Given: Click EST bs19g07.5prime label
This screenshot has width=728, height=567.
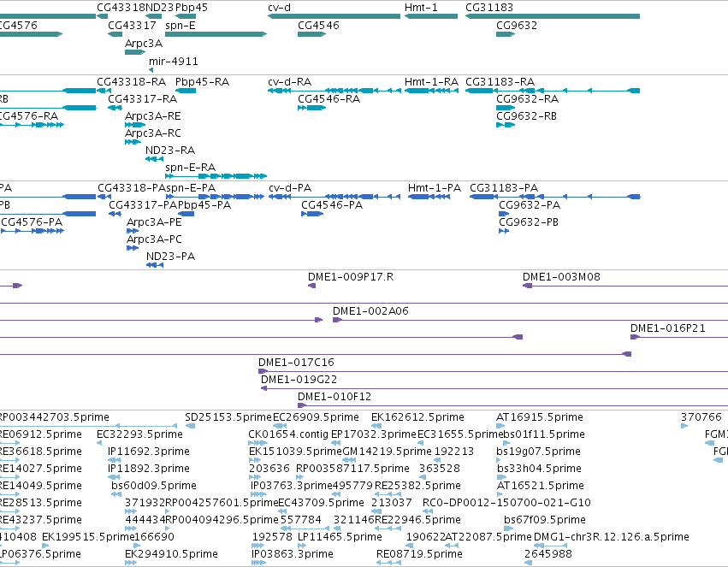Looking at the screenshot, I should [538, 452].
